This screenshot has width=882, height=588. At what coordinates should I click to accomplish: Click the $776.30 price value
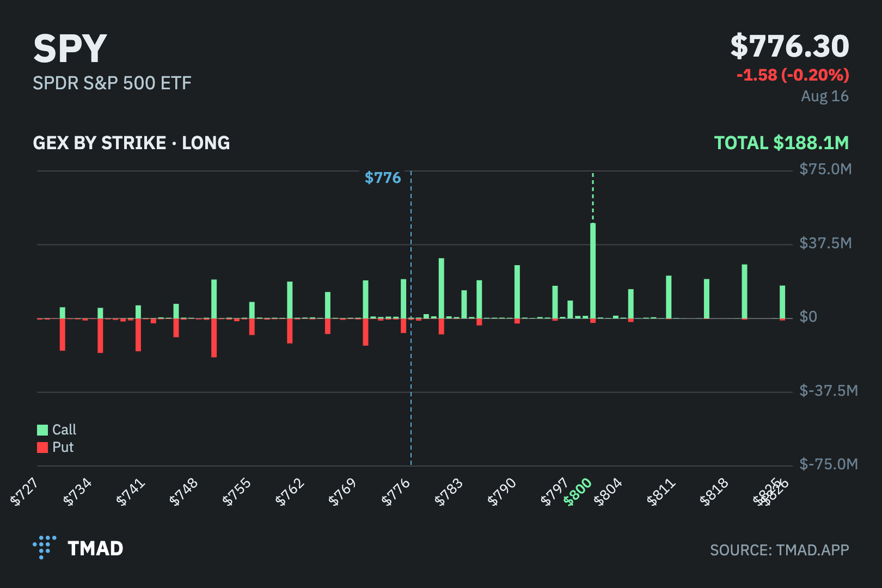pyautogui.click(x=789, y=46)
